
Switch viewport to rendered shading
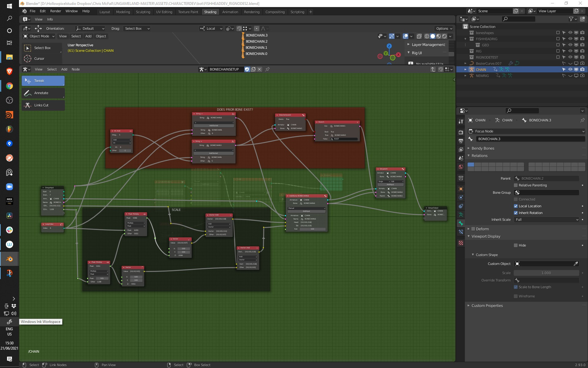444,36
